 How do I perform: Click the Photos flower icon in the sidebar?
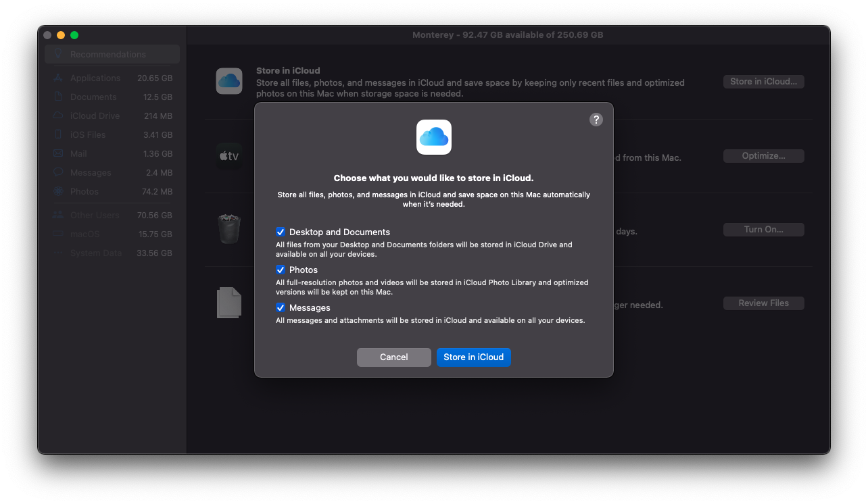58,191
